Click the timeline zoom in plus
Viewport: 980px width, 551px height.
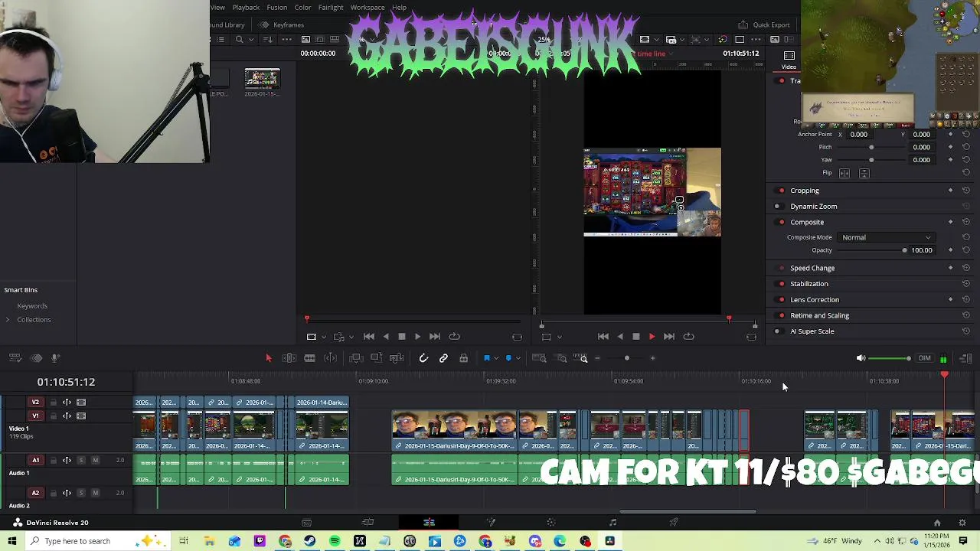[652, 358]
